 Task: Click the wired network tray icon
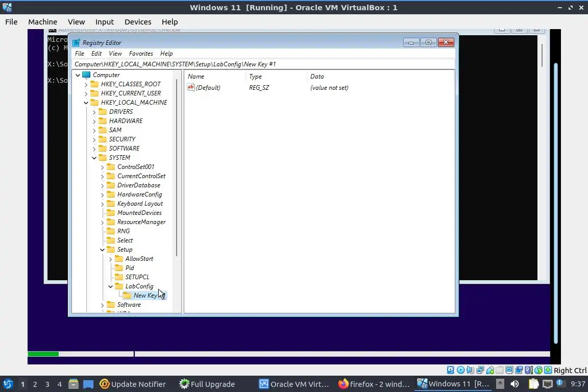(548, 384)
